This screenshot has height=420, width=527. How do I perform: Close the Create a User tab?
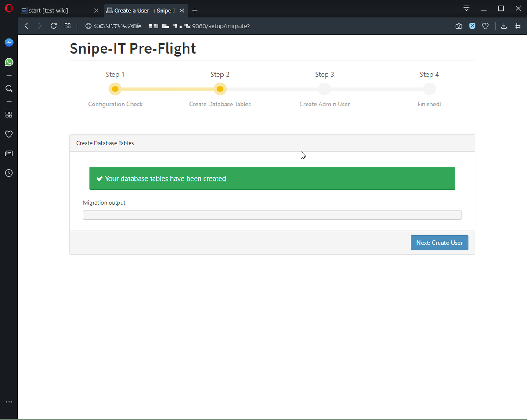tap(182, 11)
